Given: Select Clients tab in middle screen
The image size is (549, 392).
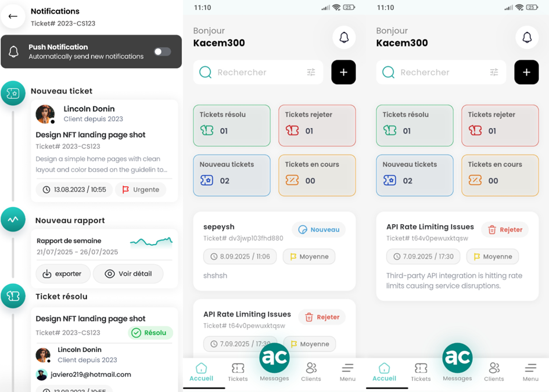Looking at the screenshot, I should [311, 372].
